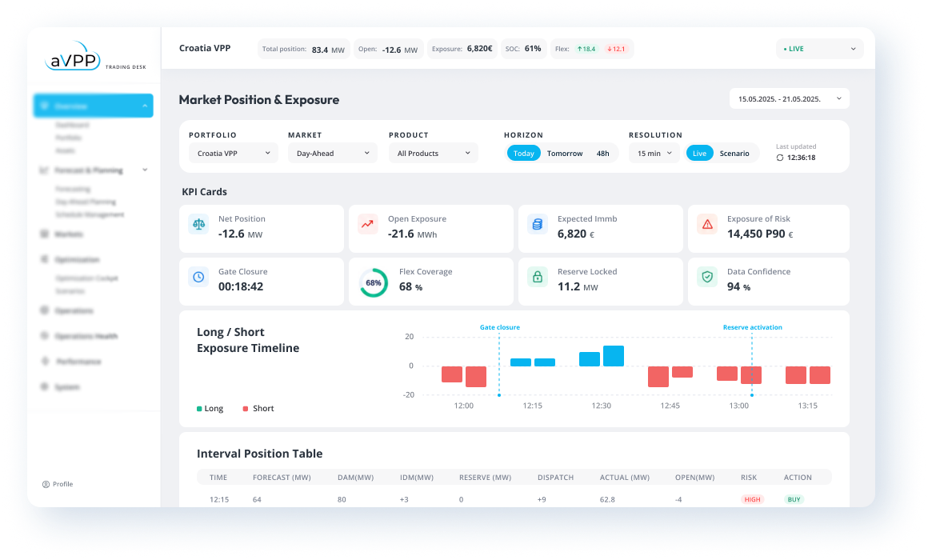Click the Total position 83.4 MW chip

point(304,49)
